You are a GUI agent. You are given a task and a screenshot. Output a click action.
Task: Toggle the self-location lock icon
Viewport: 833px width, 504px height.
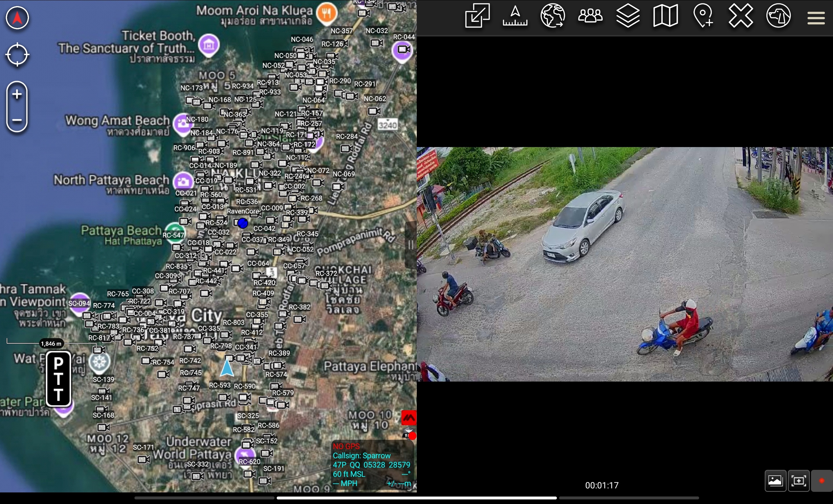tap(17, 54)
